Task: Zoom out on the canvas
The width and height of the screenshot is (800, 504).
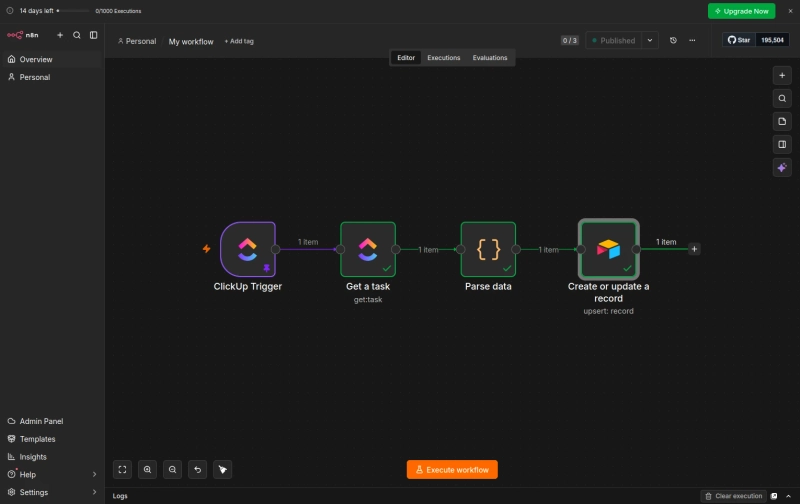Action: point(172,469)
